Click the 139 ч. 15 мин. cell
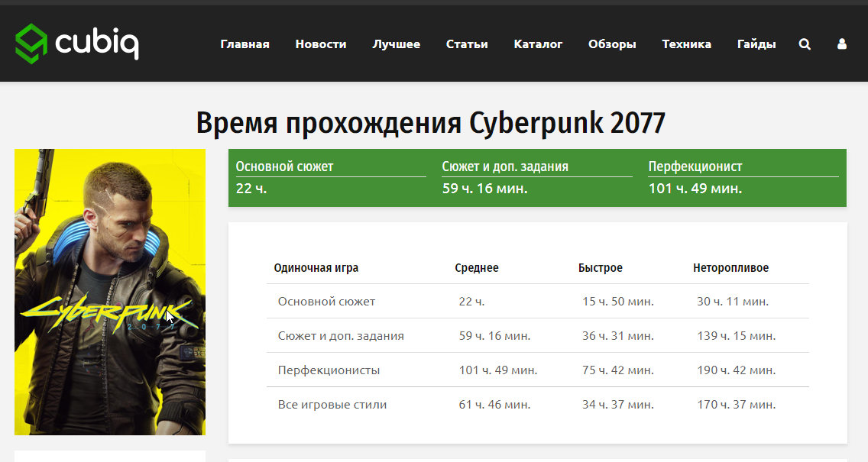 [x=737, y=336]
